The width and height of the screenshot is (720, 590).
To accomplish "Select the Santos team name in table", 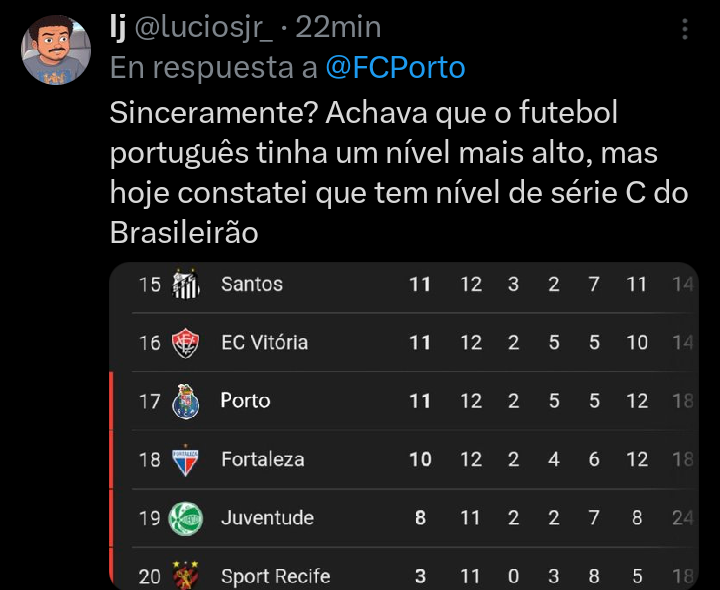I will pos(252,284).
